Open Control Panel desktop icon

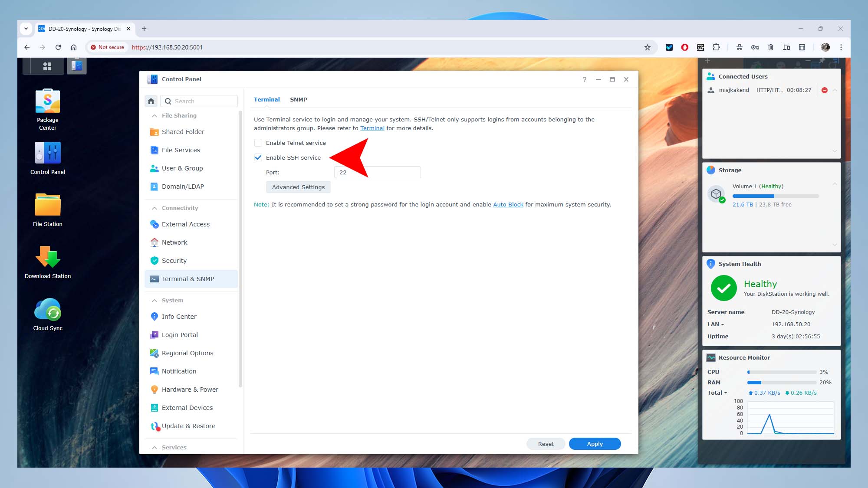48,158
